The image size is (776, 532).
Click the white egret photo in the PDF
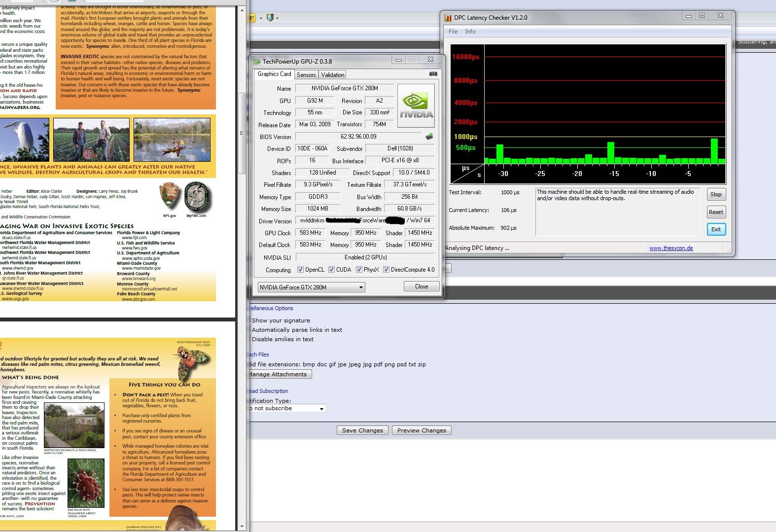(24, 140)
